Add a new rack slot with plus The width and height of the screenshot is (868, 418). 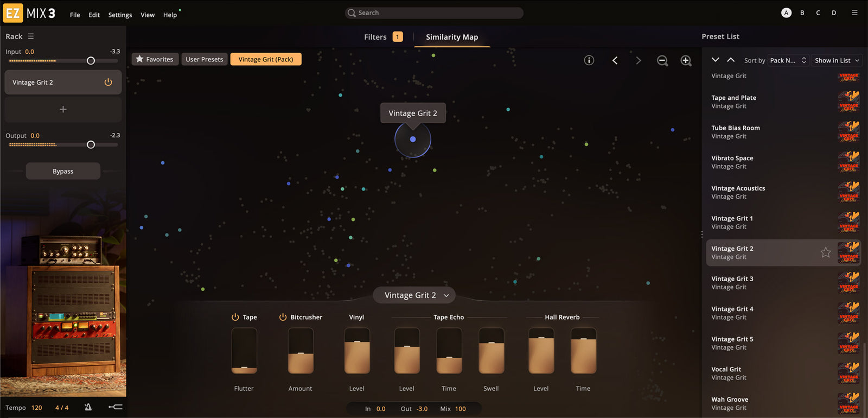[x=63, y=109]
